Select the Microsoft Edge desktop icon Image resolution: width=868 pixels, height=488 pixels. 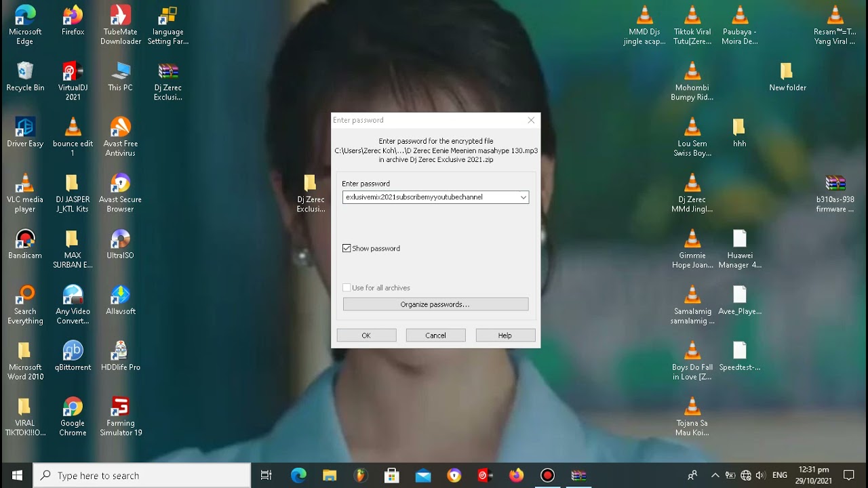click(25, 26)
